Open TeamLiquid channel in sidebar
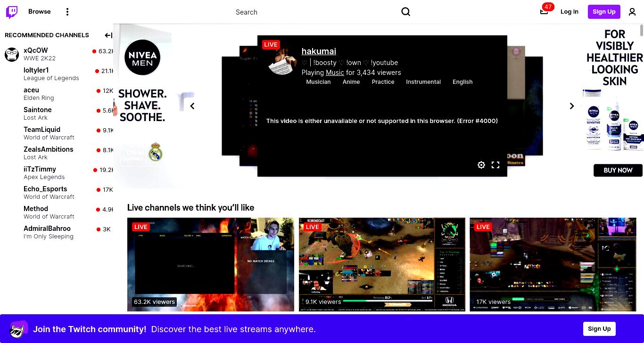The image size is (644, 343). point(57,133)
